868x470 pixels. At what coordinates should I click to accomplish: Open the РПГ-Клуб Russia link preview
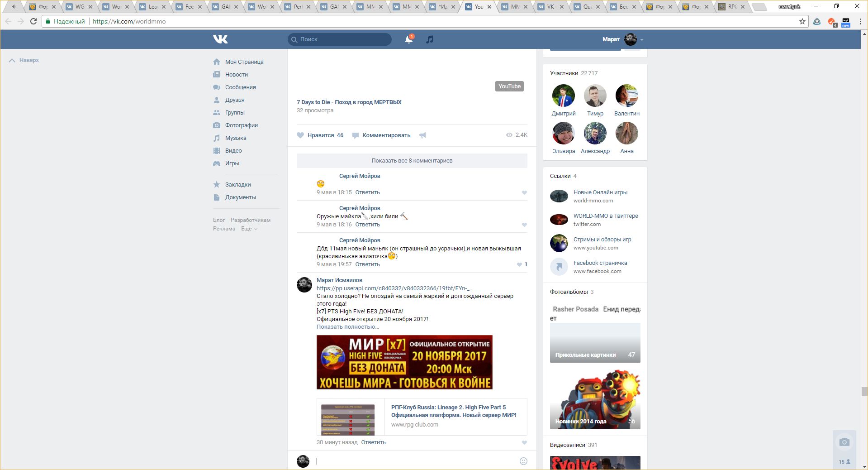pyautogui.click(x=422, y=417)
